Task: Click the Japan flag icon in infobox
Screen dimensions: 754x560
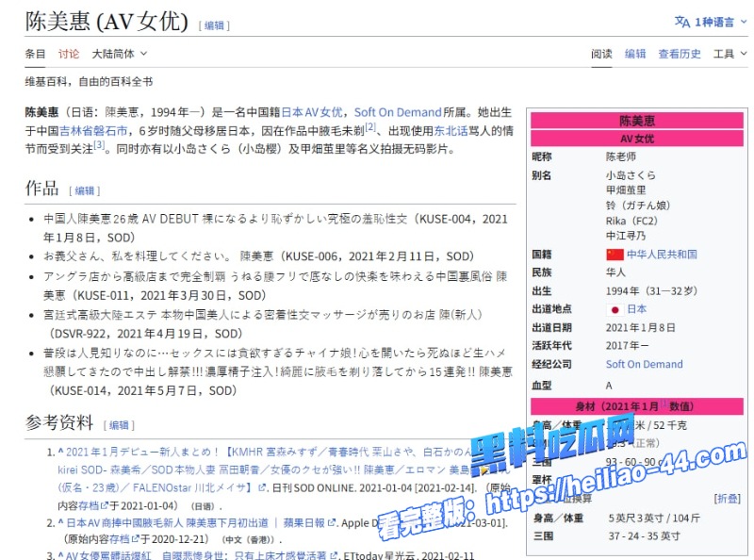Action: pos(615,309)
